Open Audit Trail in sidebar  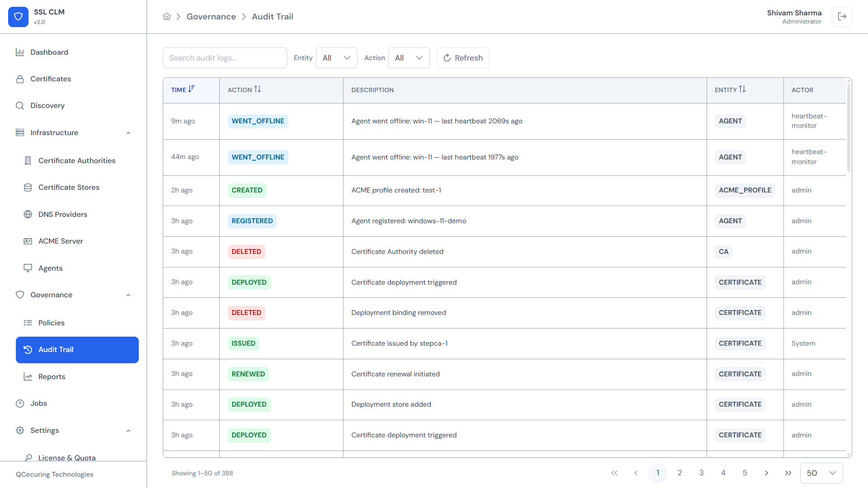pyautogui.click(x=77, y=350)
